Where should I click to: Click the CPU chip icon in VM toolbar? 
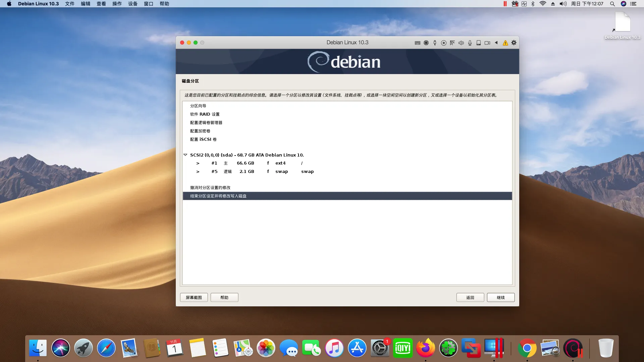coord(426,43)
